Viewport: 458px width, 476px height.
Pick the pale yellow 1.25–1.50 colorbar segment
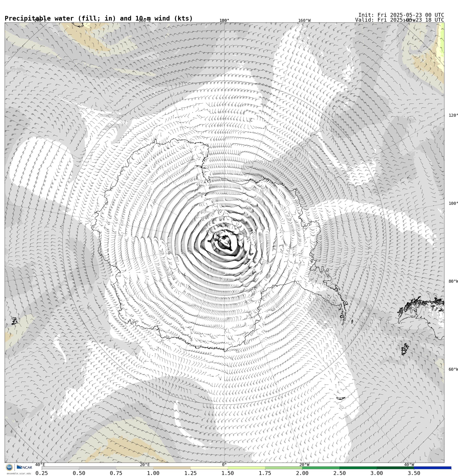(x=209, y=468)
